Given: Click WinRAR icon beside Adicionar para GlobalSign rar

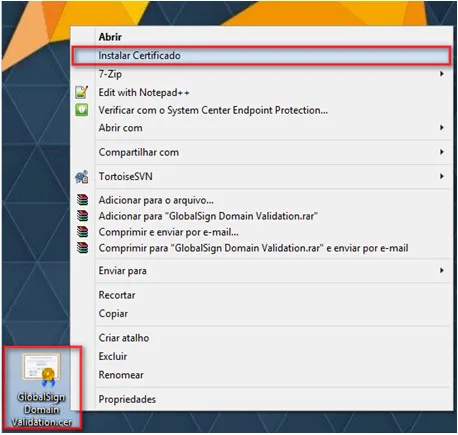Looking at the screenshot, I should pos(82,216).
